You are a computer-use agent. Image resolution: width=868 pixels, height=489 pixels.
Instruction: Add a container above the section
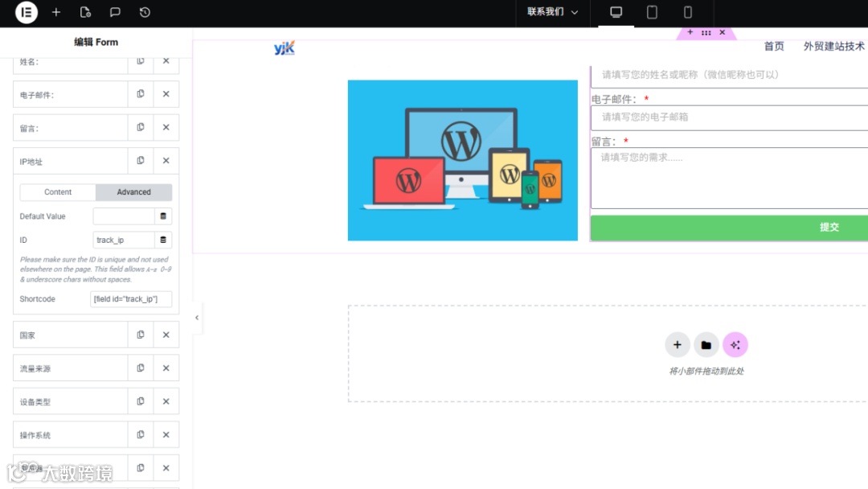[x=690, y=32]
